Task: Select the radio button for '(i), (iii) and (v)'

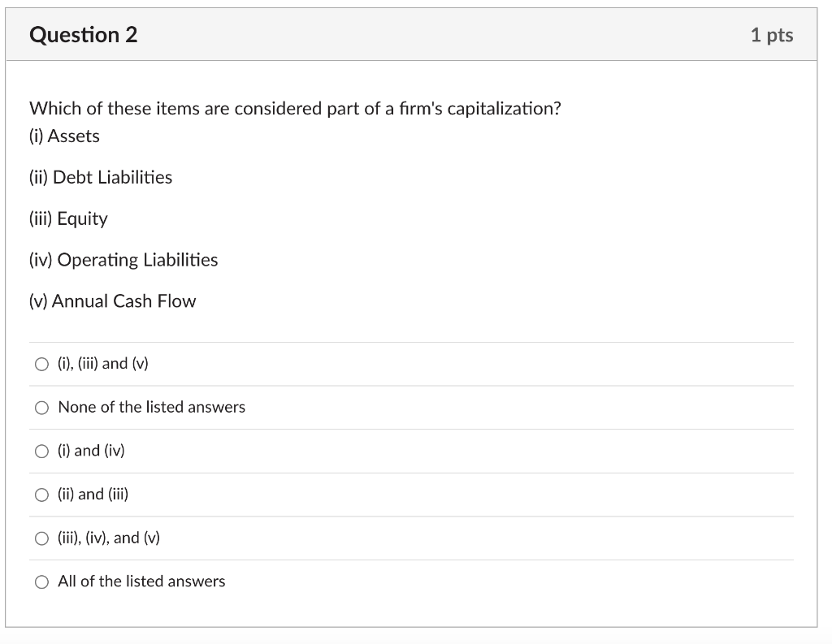Action: tap(41, 364)
